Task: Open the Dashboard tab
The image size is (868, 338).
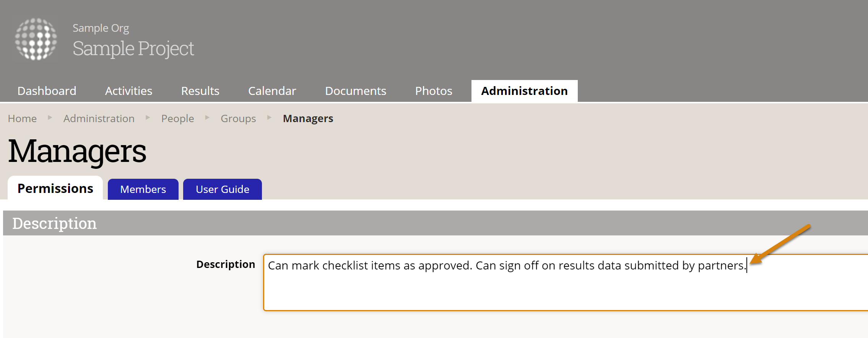Action: pyautogui.click(x=47, y=91)
